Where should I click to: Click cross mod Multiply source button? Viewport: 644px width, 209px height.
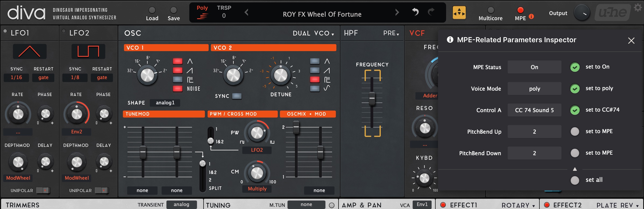pyautogui.click(x=257, y=189)
